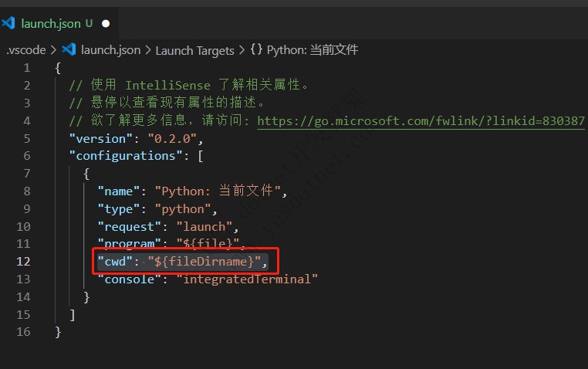Click the "0.2.0" value
588x369 pixels.
click(172, 139)
